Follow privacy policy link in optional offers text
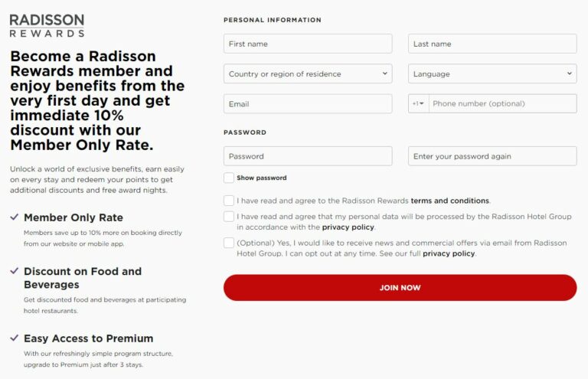The height and width of the screenshot is (379, 588). pyautogui.click(x=449, y=253)
